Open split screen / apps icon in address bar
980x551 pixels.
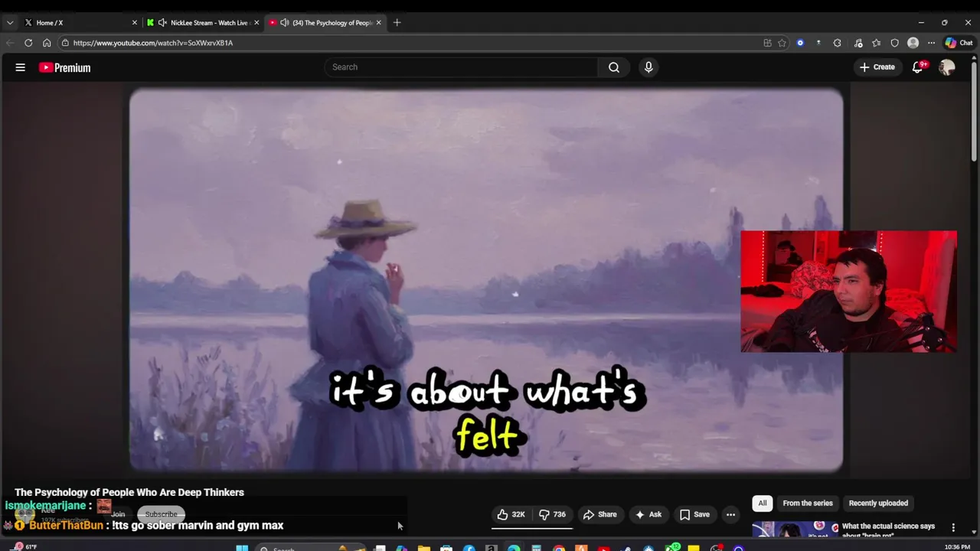point(767,43)
